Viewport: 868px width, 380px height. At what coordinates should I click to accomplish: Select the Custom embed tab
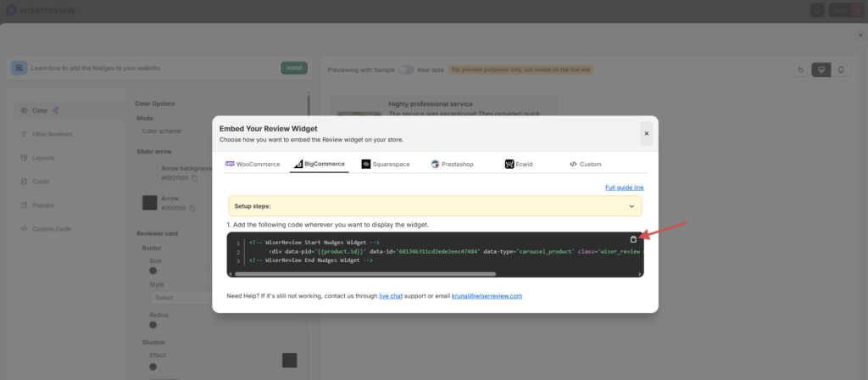pos(585,164)
